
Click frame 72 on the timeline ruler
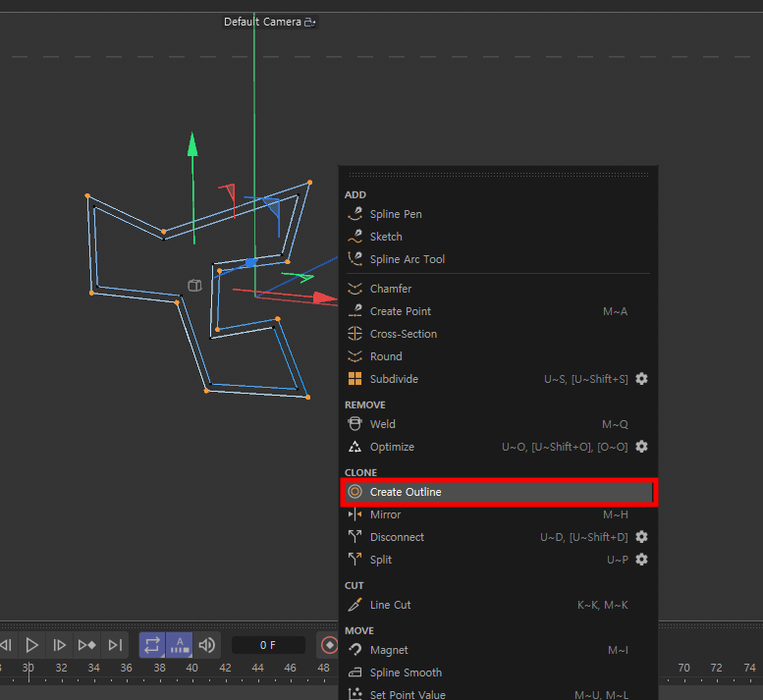tap(716, 668)
